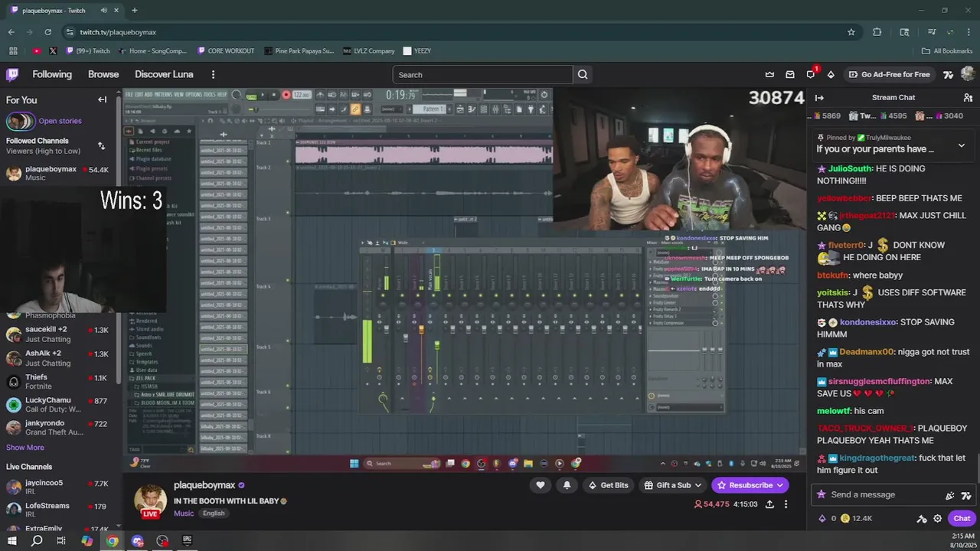
Task: Click the Twitch search input field
Action: pyautogui.click(x=482, y=74)
